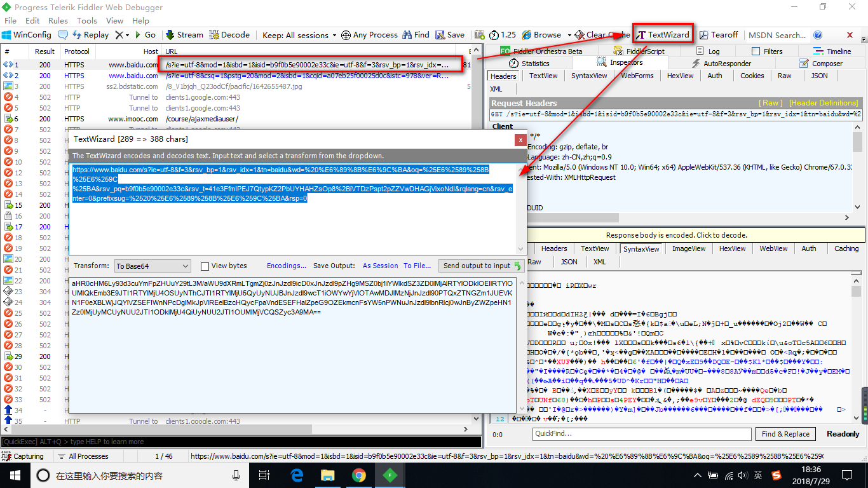The image size is (868, 488).
Task: Open the Keep: All sessions dropdown
Action: coord(299,35)
